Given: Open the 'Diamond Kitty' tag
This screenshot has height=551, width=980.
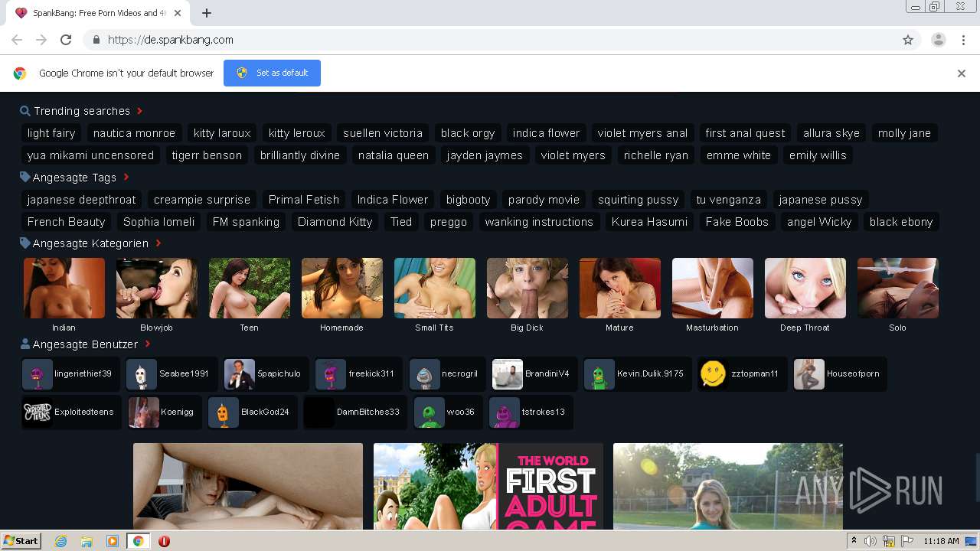Looking at the screenshot, I should (335, 222).
